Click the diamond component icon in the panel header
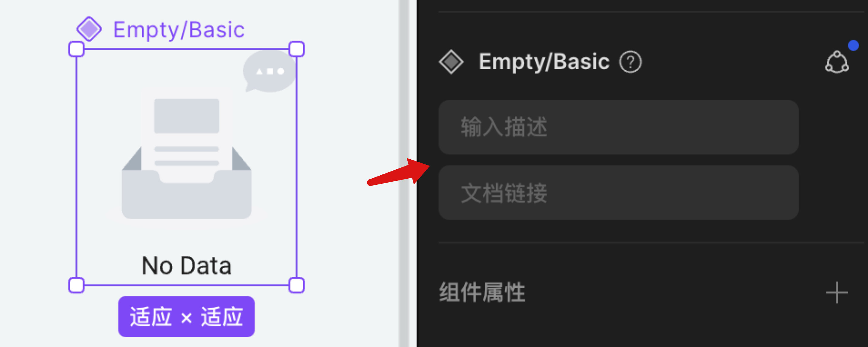868x347 pixels. click(x=451, y=61)
